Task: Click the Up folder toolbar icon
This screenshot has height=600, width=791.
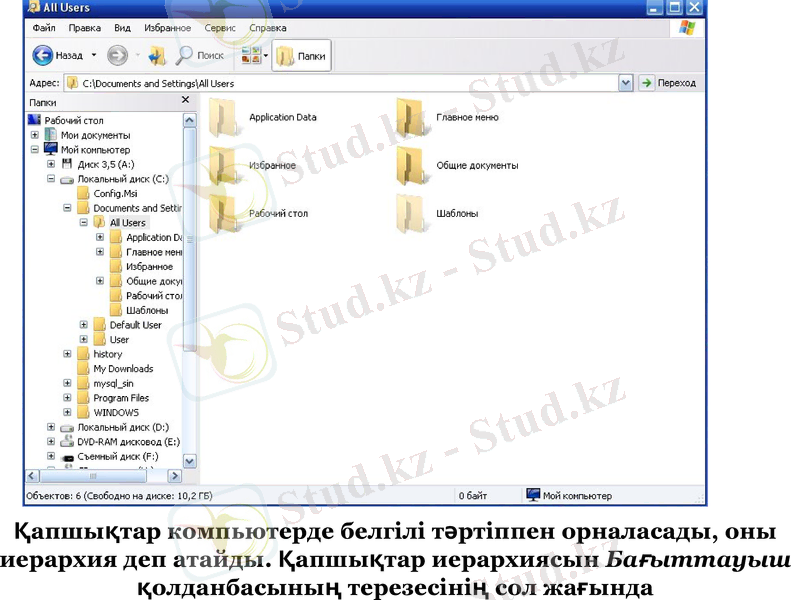Action: (157, 56)
